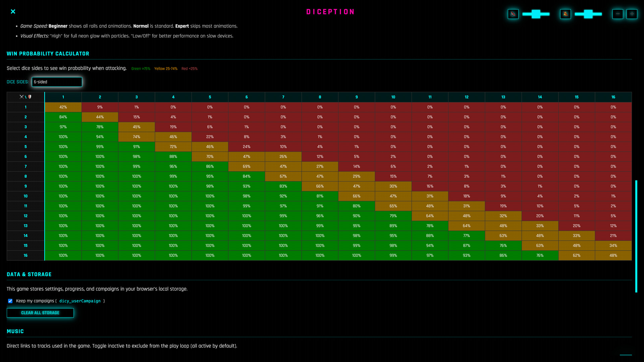644x362 pixels.
Task: Click the DICEPTION title
Action: click(330, 11)
